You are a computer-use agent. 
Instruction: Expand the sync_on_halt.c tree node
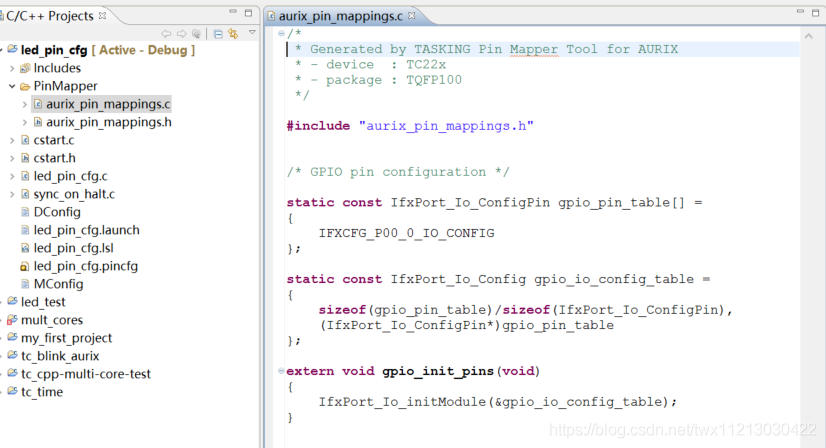[x=12, y=194]
